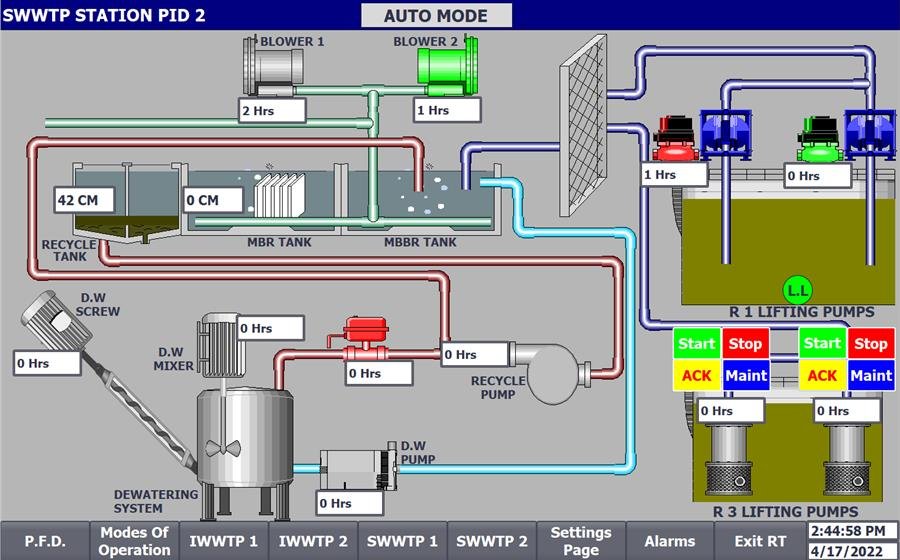Click the Blower 1 gray motor icon
Viewport: 900px width, 560px height.
click(x=273, y=66)
